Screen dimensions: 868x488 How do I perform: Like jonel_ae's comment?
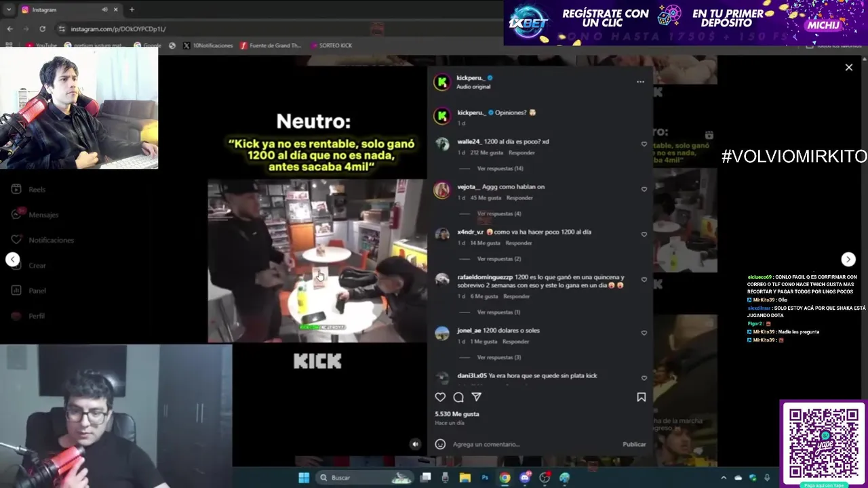[644, 333]
